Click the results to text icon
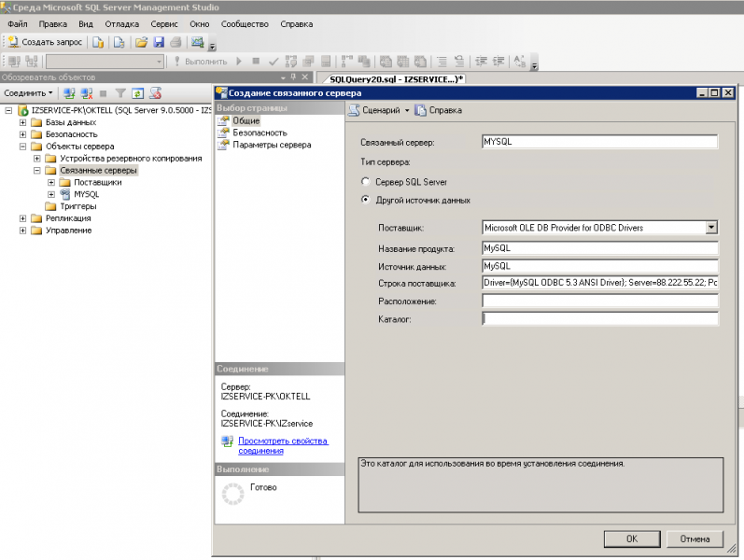This screenshot has width=744, height=560. (386, 62)
